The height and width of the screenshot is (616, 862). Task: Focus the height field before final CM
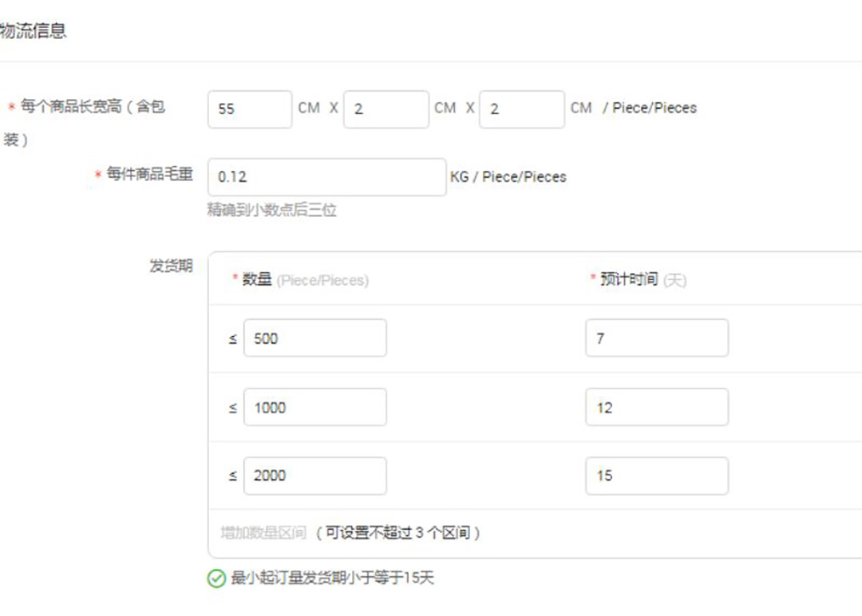[521, 109]
